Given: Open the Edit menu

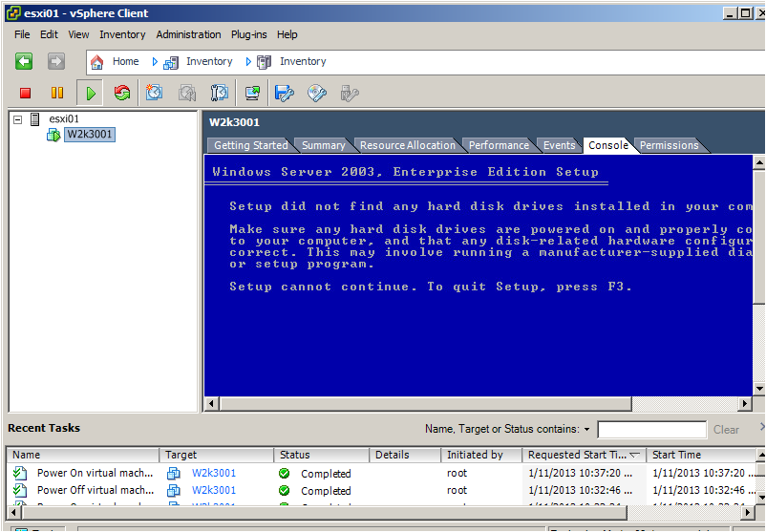Looking at the screenshot, I should pyautogui.click(x=49, y=34).
